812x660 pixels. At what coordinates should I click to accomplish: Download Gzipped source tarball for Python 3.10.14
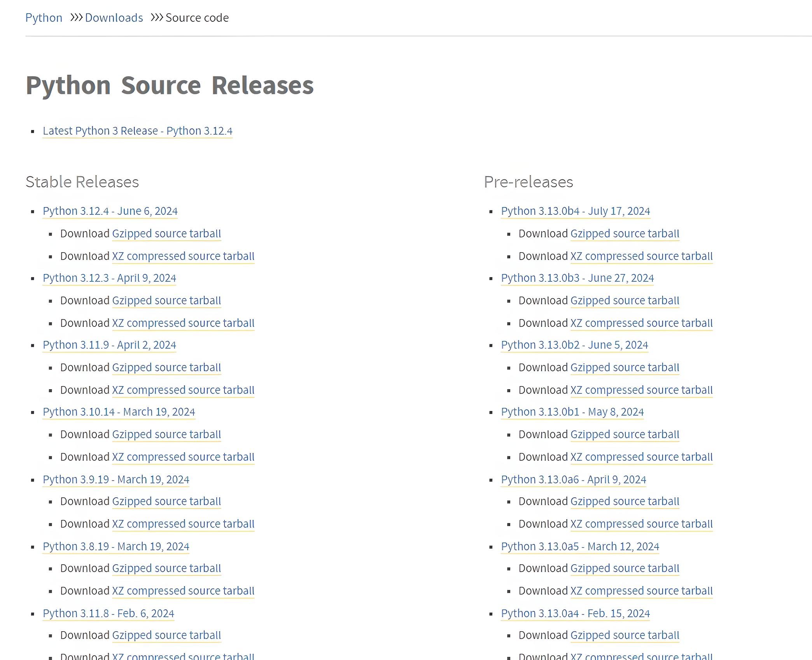coord(166,434)
